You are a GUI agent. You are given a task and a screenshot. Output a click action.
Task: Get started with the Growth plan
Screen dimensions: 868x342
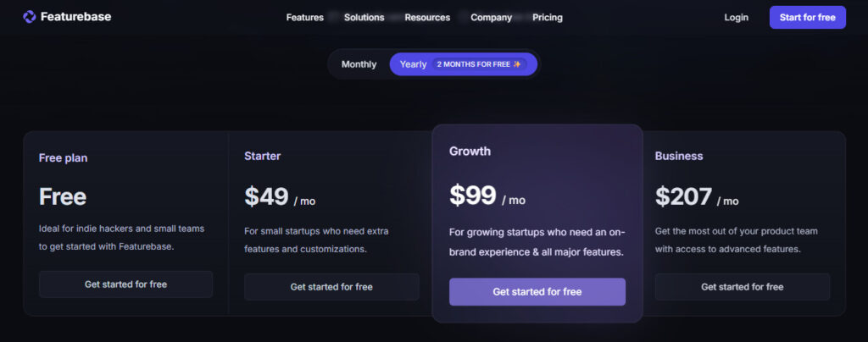coord(537,292)
